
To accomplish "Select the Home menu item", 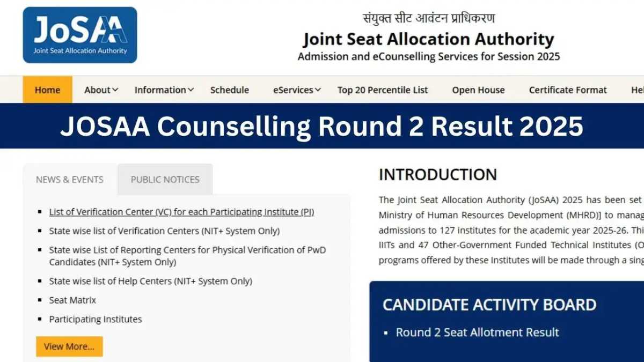I will click(x=47, y=90).
